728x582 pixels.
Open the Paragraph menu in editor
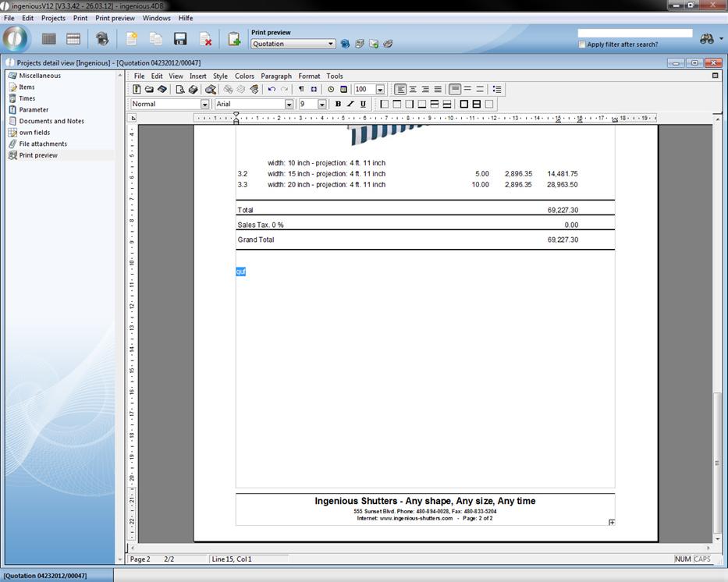coord(275,76)
